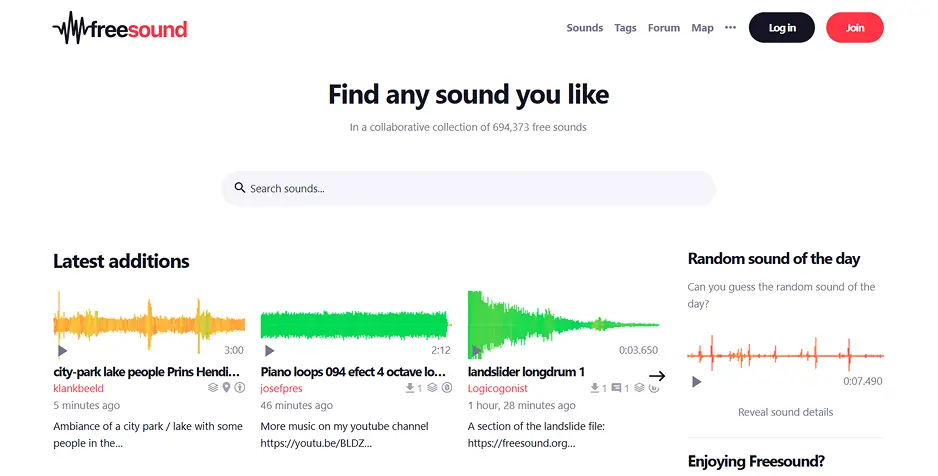The height and width of the screenshot is (476, 938).
Task: Open the three-dots more menu in the navbar
Action: pyautogui.click(x=730, y=28)
